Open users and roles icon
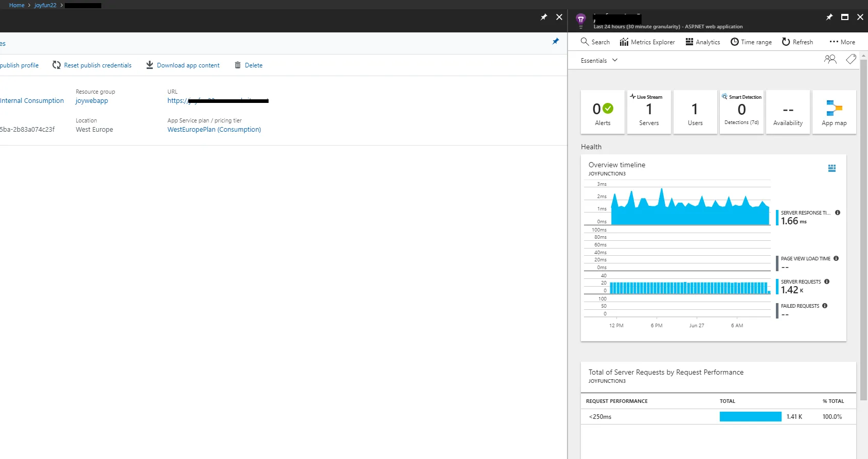Viewport: 868px width, 459px height. (830, 60)
